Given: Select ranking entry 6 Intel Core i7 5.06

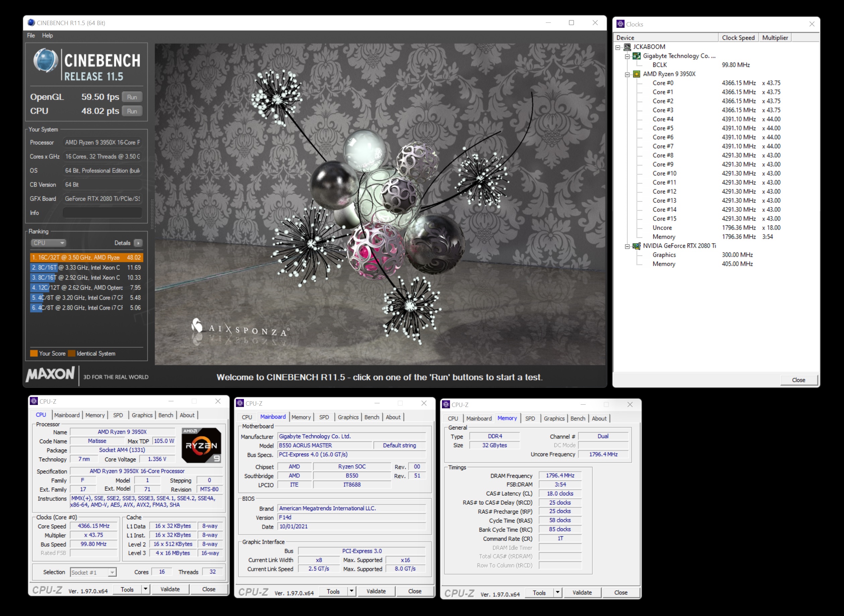Looking at the screenshot, I should click(x=86, y=307).
